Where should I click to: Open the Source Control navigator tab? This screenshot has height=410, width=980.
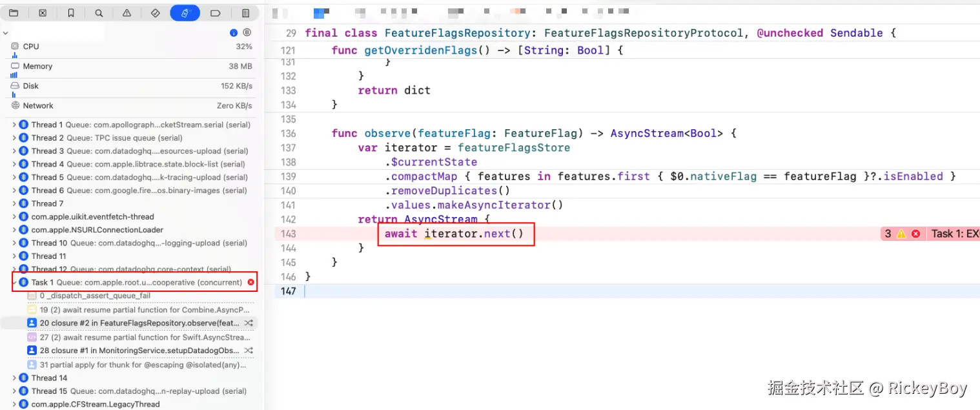coord(42,13)
